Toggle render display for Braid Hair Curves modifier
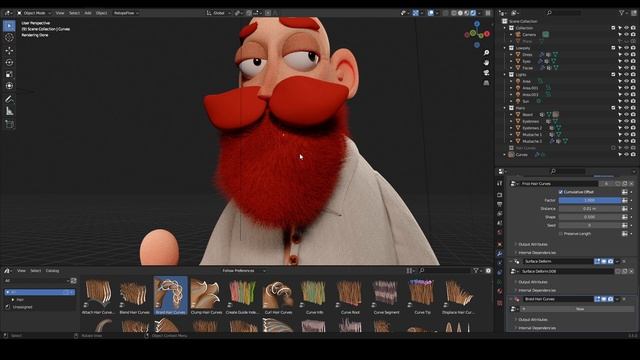640x360 pixels. pyautogui.click(x=611, y=299)
